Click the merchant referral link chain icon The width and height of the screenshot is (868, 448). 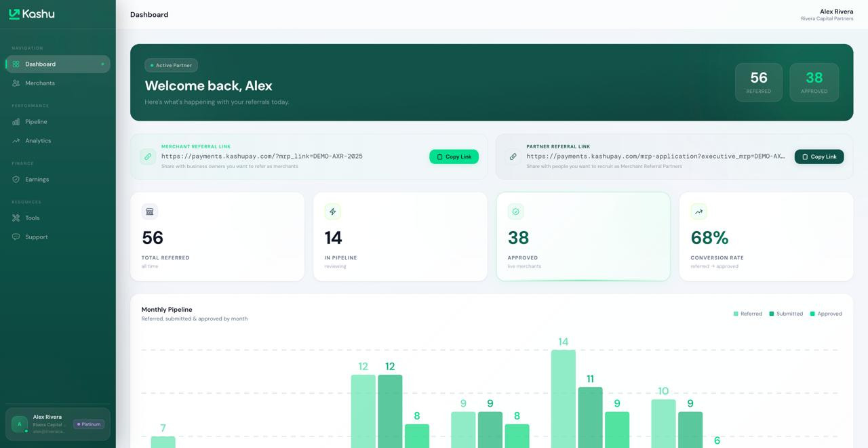pos(148,157)
